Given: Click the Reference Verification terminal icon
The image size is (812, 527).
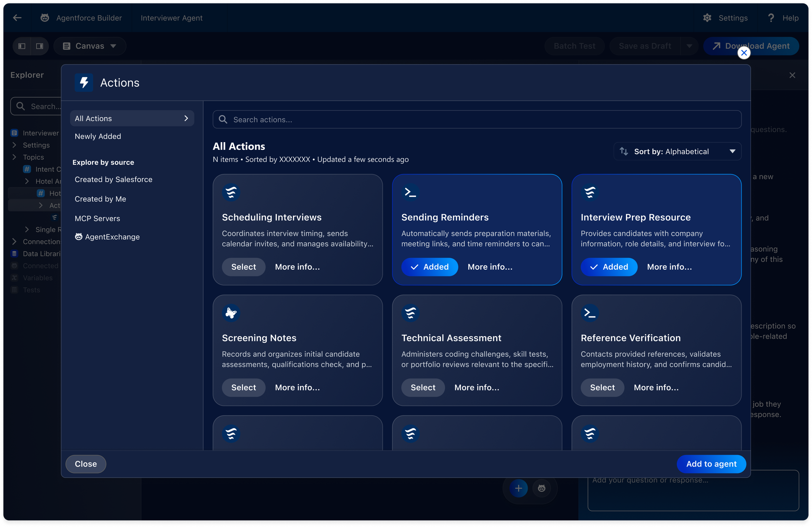Looking at the screenshot, I should [590, 313].
